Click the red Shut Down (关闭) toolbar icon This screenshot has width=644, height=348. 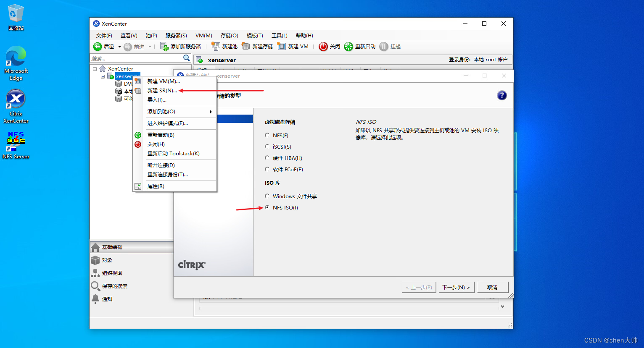click(x=323, y=47)
